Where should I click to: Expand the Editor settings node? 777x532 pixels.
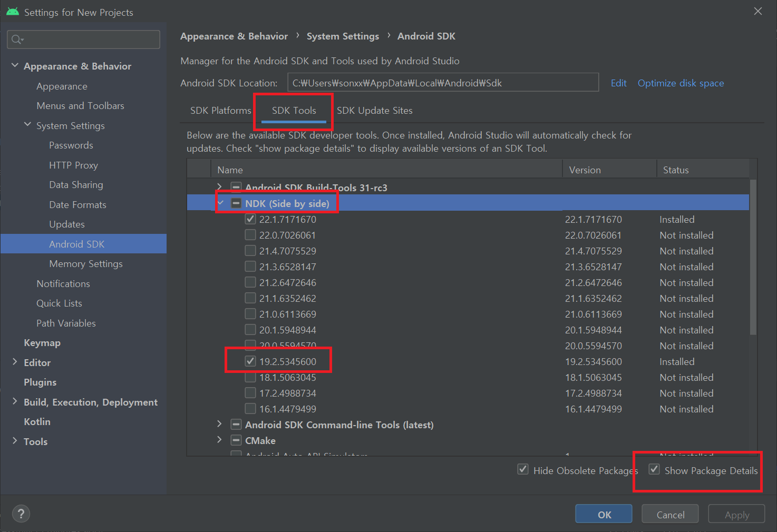15,362
